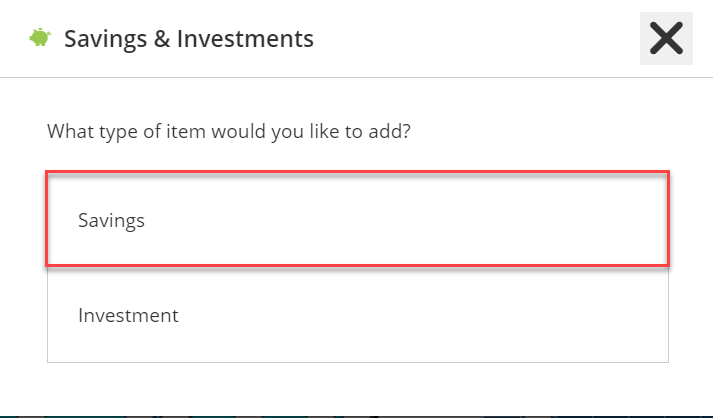Pick the highlighted Savings row
713x418 pixels.
357,219
